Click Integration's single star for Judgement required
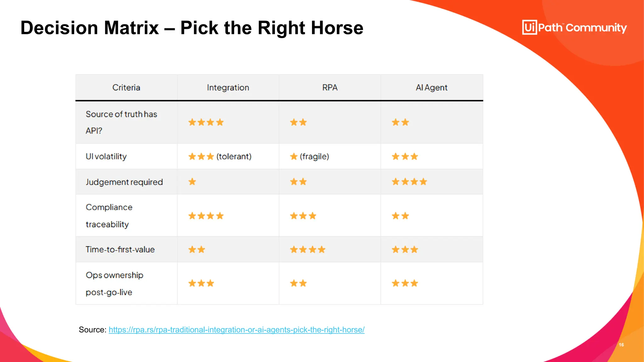The height and width of the screenshot is (362, 644). point(192,182)
